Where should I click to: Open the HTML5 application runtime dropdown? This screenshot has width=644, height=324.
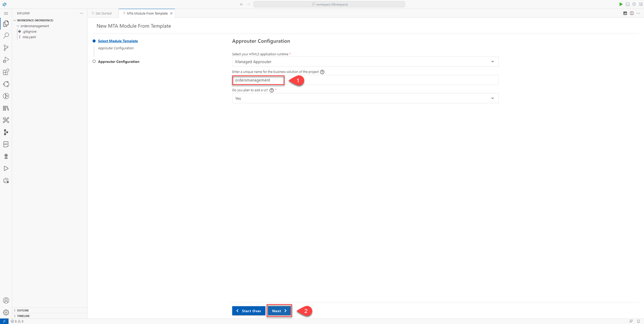click(x=365, y=62)
